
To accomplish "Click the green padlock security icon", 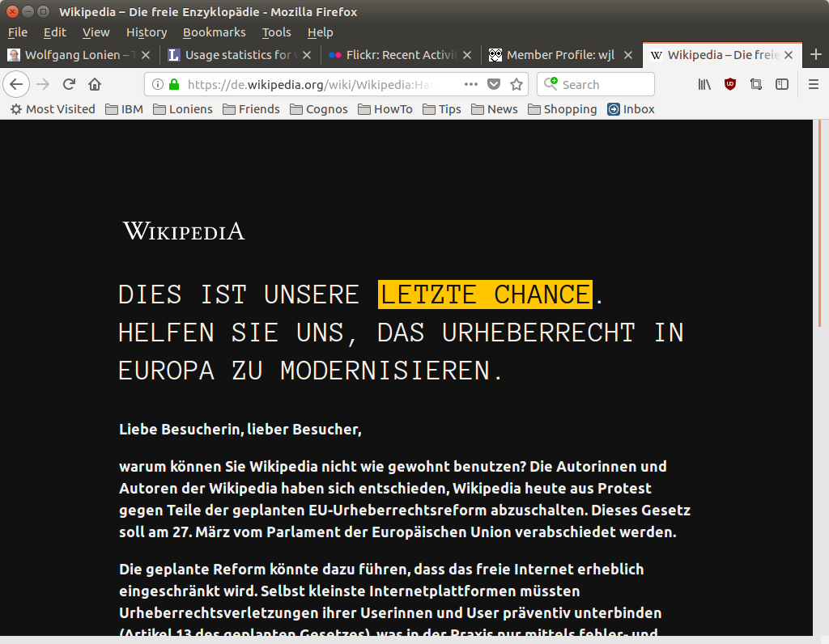I will click(x=174, y=84).
